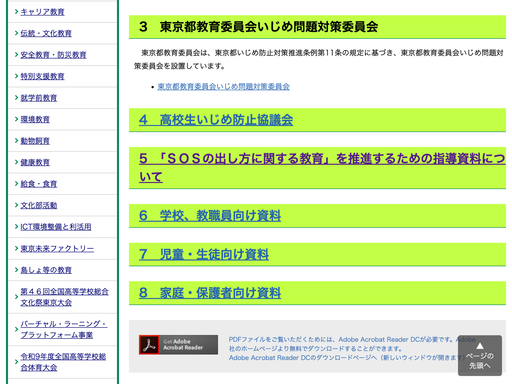This screenshot has height=384, width=512.
Task: Open 令和9年度全国高等学校総合体育大会 link
Action: (63, 362)
